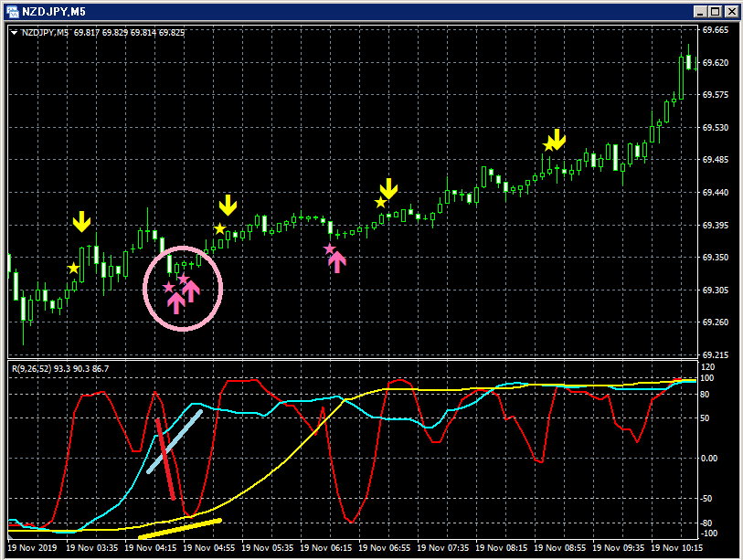Click the 19 Nov 08:55 time label
743x560 pixels.
click(560, 548)
